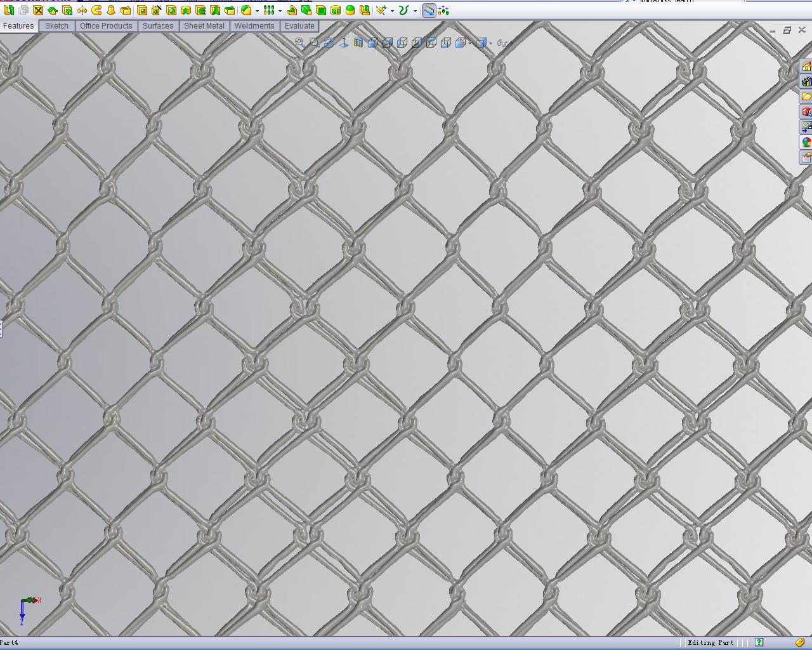Click the XYZ coordinate triad
812x650 pixels.
coord(29,611)
